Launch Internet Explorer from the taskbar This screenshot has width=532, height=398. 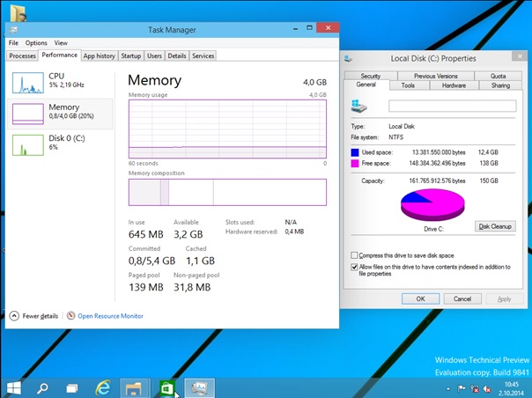[x=103, y=387]
